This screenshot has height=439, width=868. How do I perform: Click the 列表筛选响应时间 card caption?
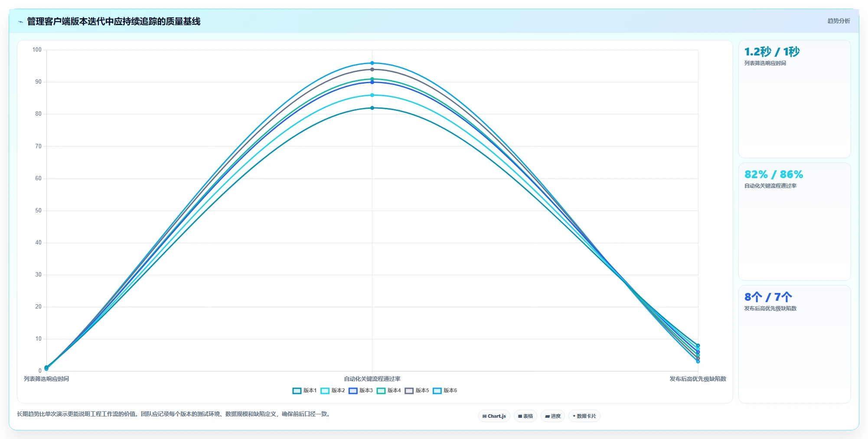[765, 63]
